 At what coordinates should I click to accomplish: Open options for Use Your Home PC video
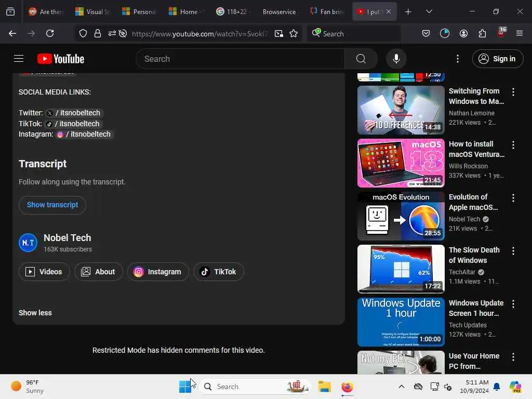pos(513,357)
